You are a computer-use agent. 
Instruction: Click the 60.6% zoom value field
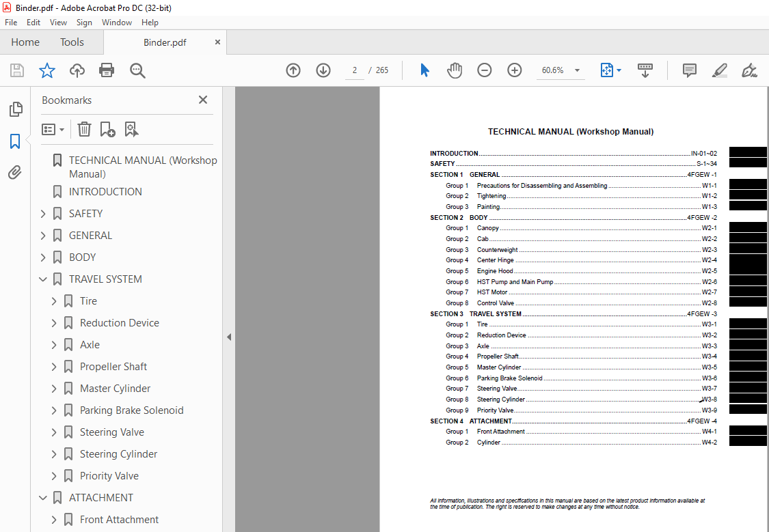point(553,70)
